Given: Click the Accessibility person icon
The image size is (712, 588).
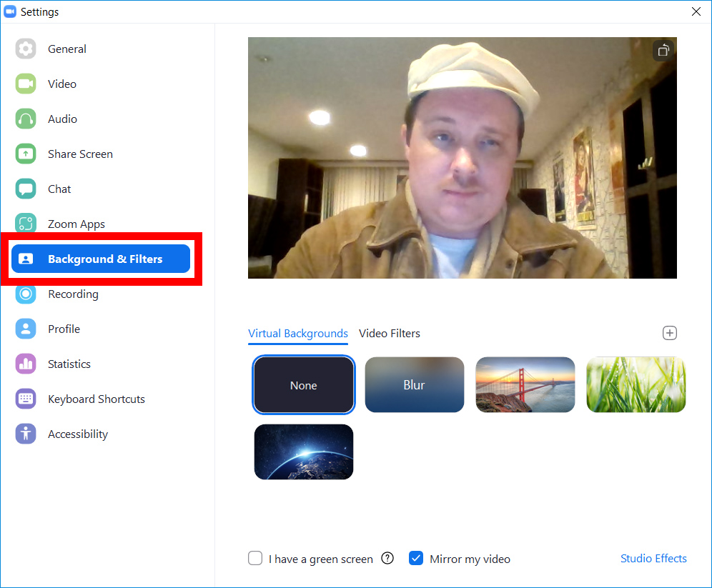Looking at the screenshot, I should coord(26,434).
